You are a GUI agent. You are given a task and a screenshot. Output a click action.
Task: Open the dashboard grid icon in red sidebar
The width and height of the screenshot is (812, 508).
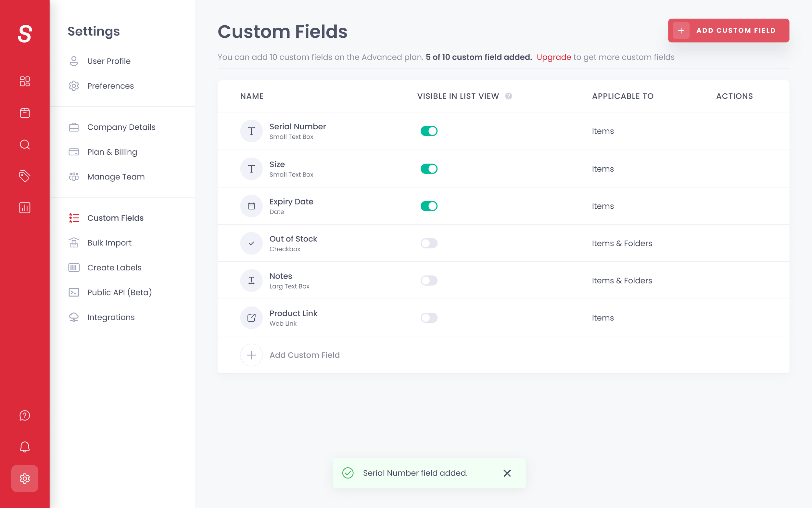click(x=25, y=81)
